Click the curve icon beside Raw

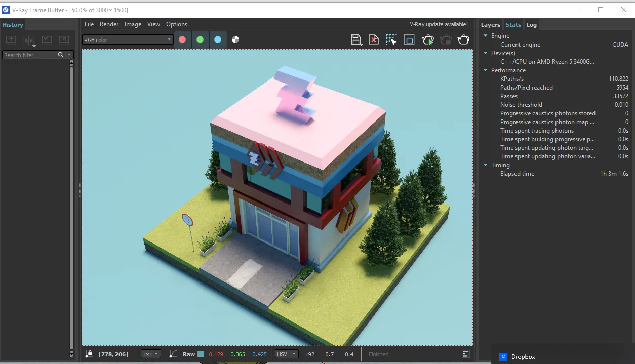click(173, 354)
